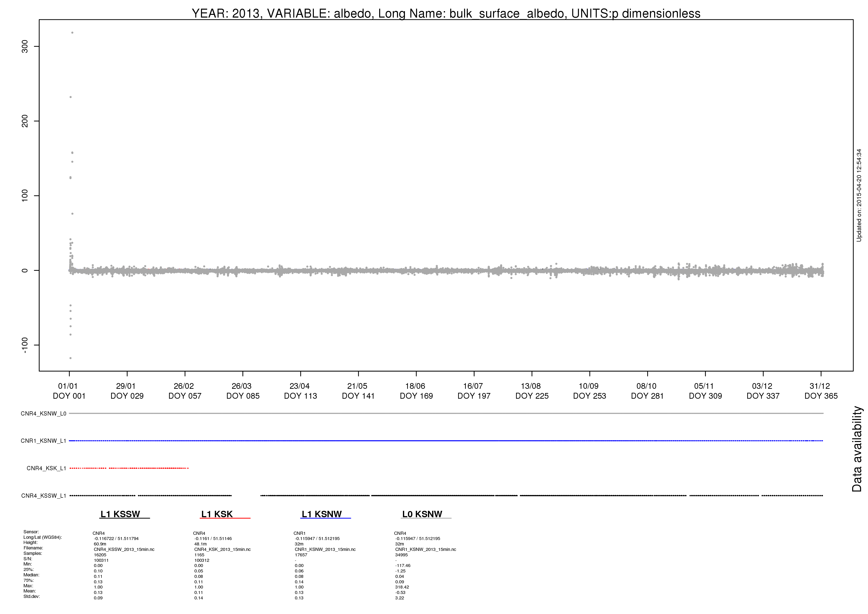The height and width of the screenshot is (614, 868).
Task: Click the x-axis label 10/09 DOY 253
Action: point(589,391)
